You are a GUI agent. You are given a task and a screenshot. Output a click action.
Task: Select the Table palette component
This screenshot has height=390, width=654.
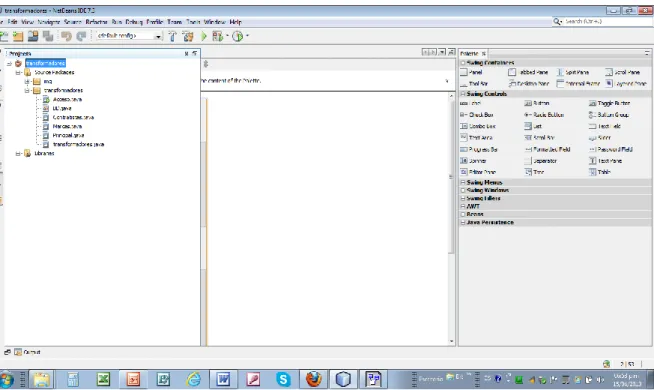pyautogui.click(x=600, y=172)
